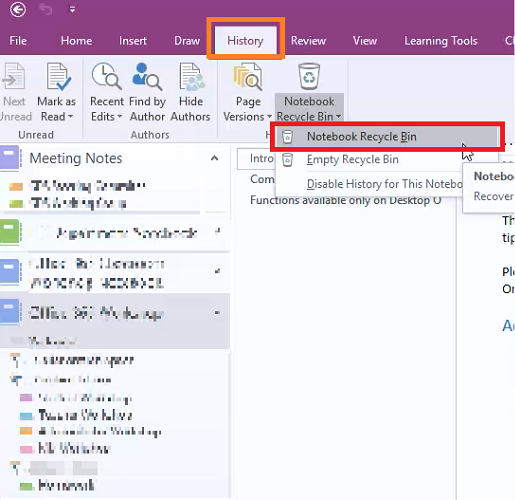
Task: Click the Page Versions icon
Action: point(248,77)
